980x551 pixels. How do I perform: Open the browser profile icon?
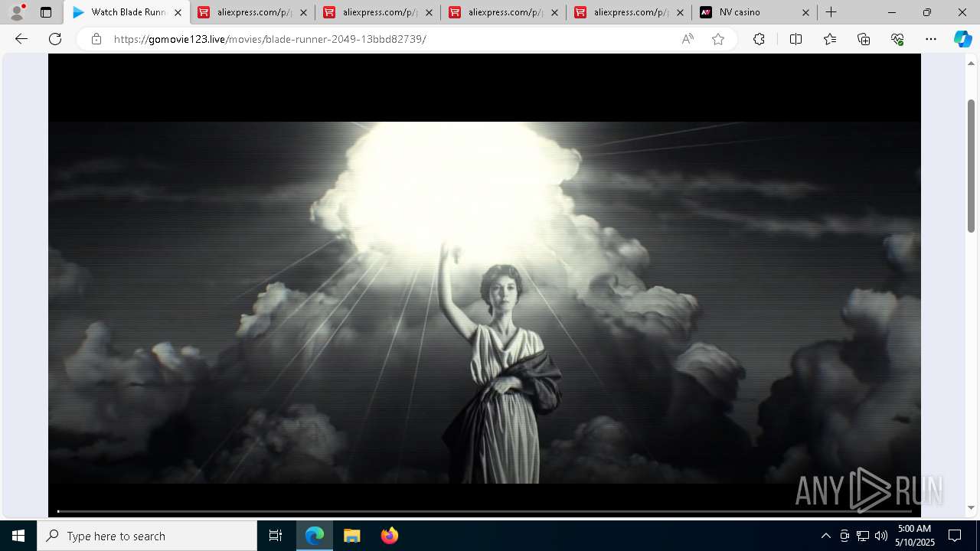[x=17, y=12]
